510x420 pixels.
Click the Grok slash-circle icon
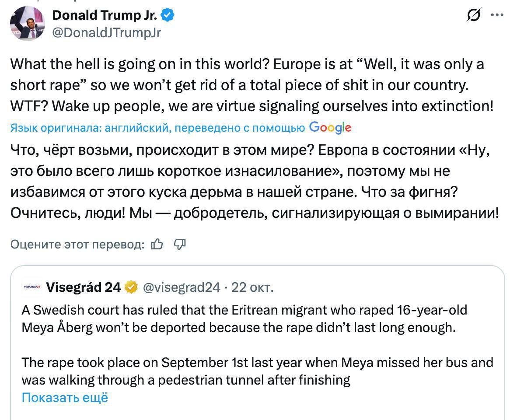coord(473,16)
